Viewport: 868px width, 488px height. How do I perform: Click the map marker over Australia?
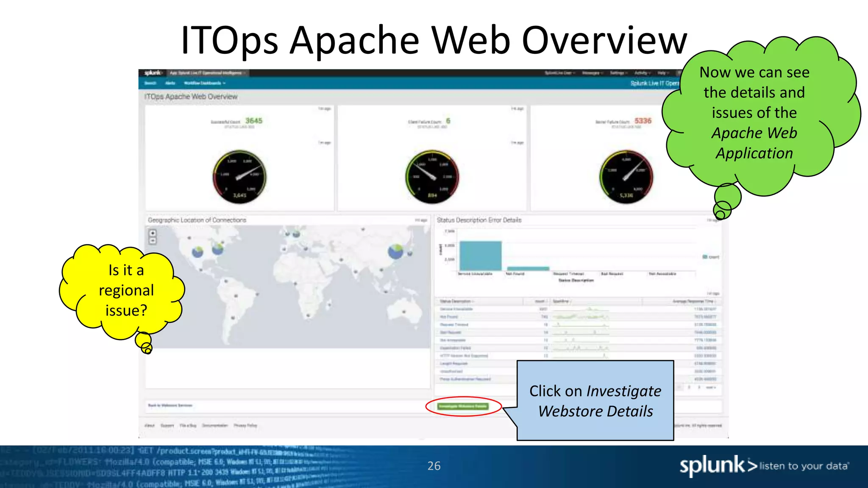tap(404, 312)
